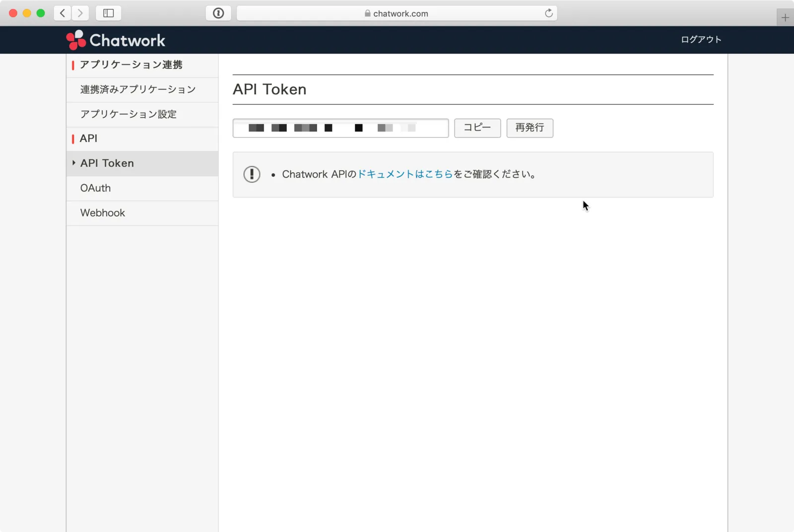Click the Chatwork wordmark text
Image resolution: width=794 pixels, height=532 pixels.
pos(128,40)
